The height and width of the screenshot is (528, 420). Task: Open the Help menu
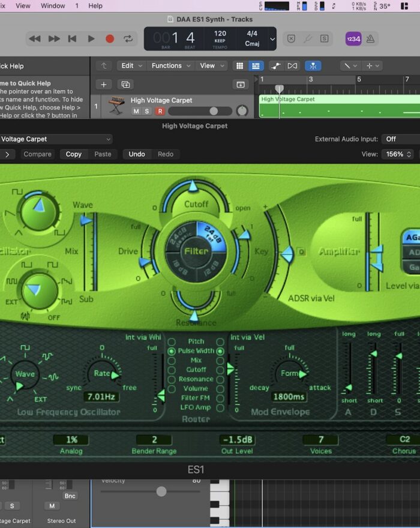95,6
